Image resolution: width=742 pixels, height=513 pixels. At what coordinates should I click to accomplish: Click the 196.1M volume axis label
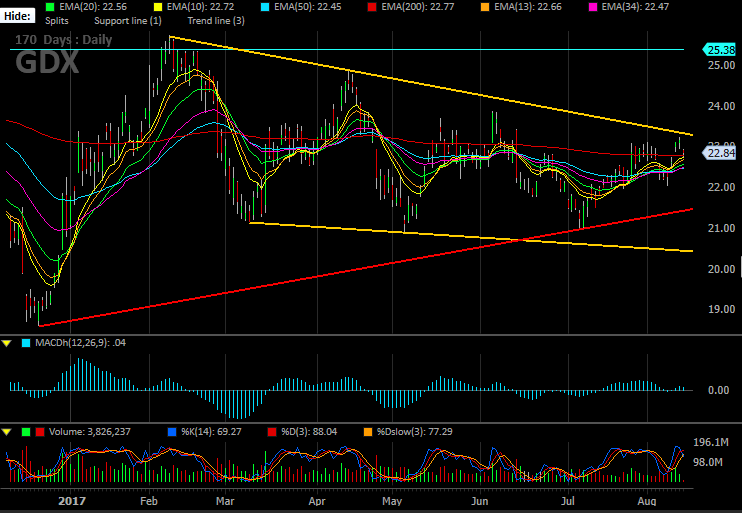tap(711, 442)
